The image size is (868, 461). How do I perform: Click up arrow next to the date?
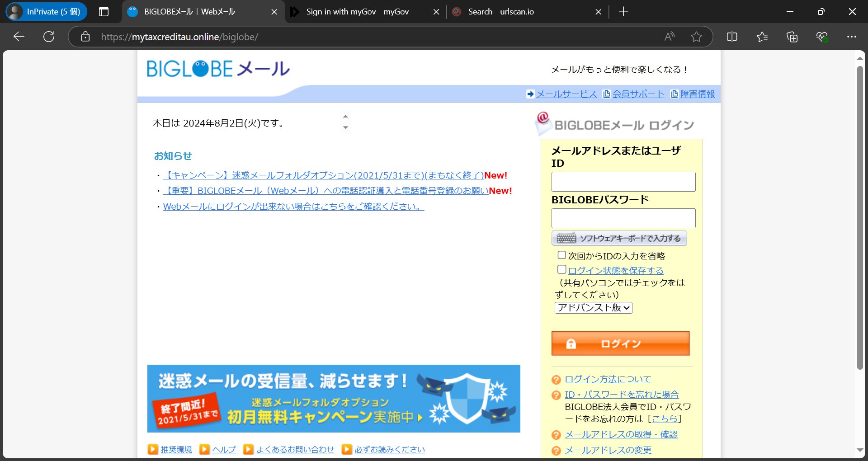pos(345,116)
